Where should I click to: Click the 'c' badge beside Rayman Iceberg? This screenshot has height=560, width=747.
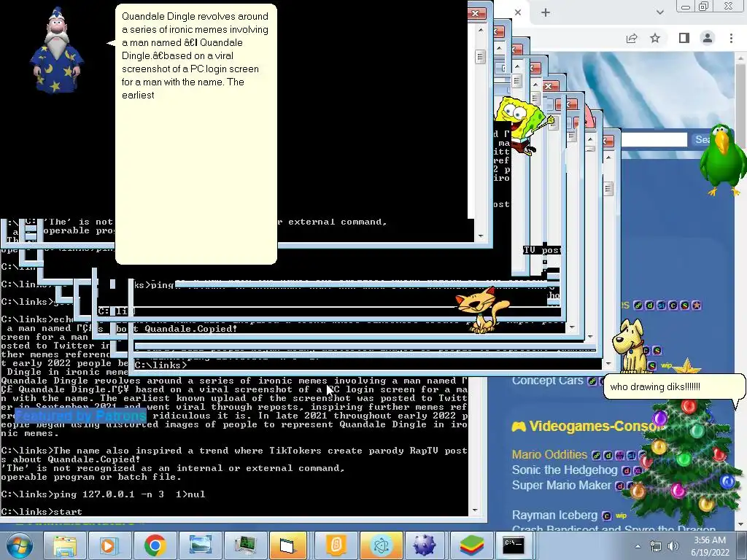pyautogui.click(x=606, y=516)
